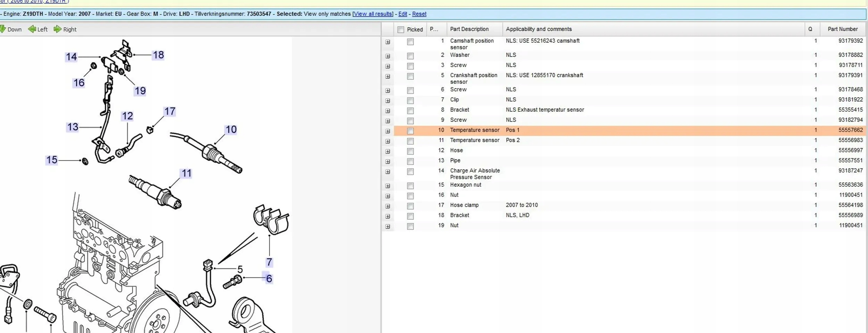Image resolution: width=868 pixels, height=333 pixels.
Task: Sort by Applicability and comments column header
Action: point(654,29)
